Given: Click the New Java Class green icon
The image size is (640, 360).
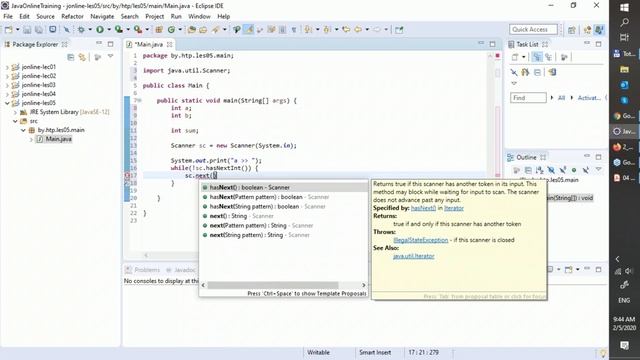Looking at the screenshot, I should tap(171, 30).
